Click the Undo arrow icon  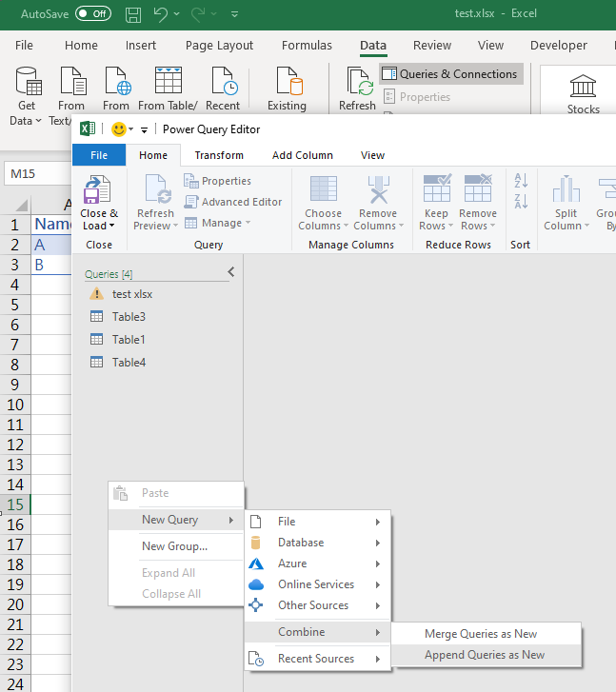pos(160,14)
